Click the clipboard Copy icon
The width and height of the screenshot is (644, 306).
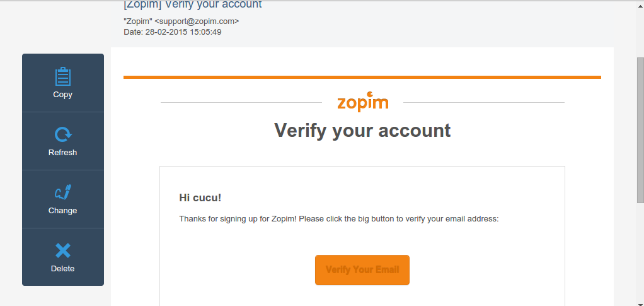tap(62, 76)
